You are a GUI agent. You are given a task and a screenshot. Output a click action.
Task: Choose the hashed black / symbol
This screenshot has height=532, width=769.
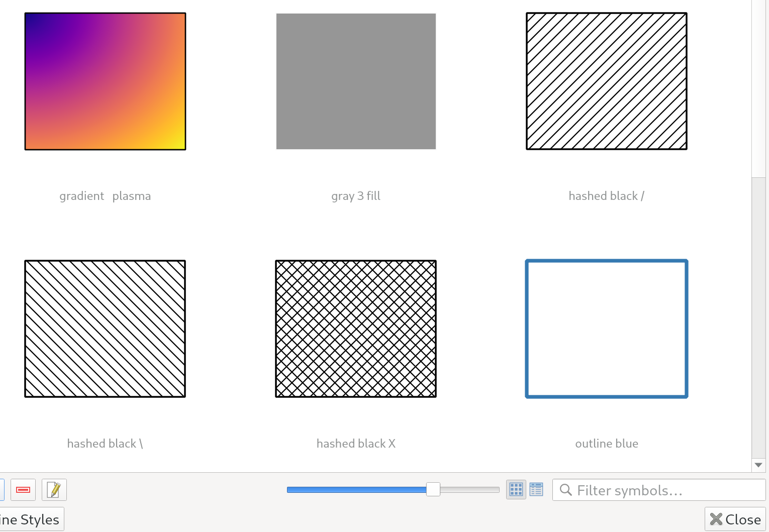[606, 81]
